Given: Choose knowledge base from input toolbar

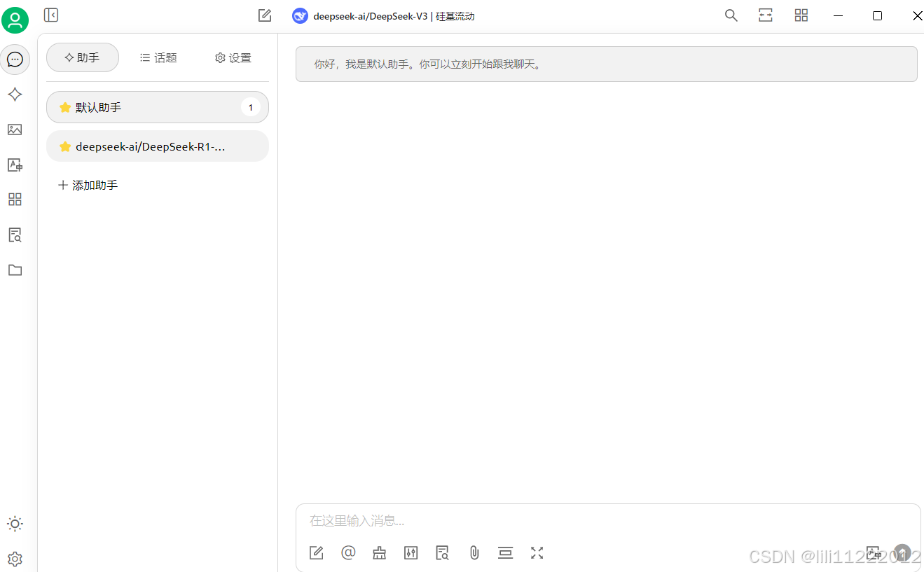Looking at the screenshot, I should coord(443,553).
